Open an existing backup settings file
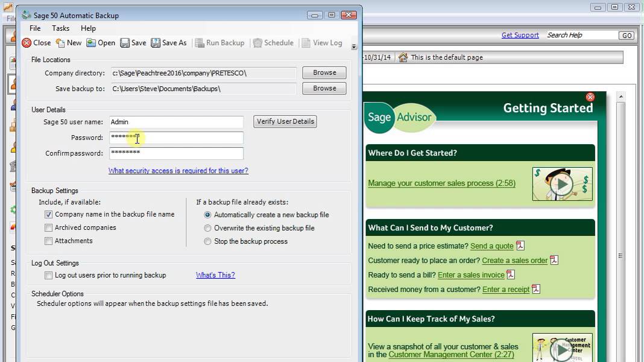644x362 pixels. pos(101,43)
